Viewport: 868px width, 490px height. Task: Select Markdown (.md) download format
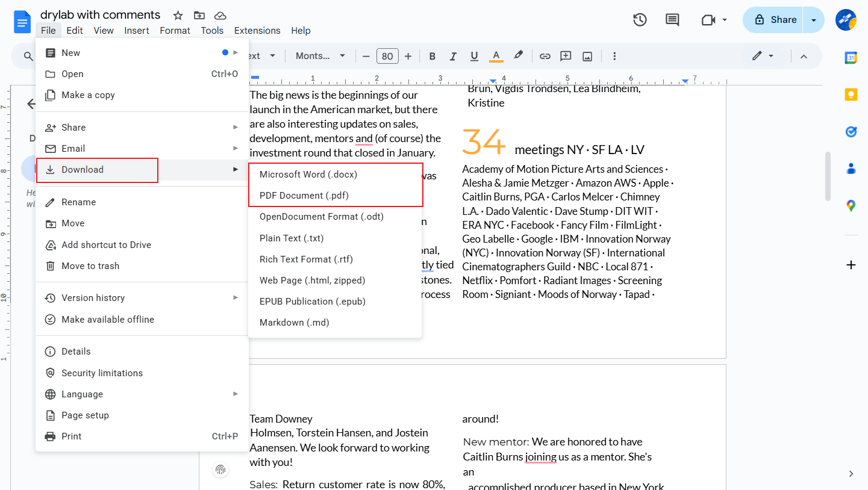[x=294, y=322]
